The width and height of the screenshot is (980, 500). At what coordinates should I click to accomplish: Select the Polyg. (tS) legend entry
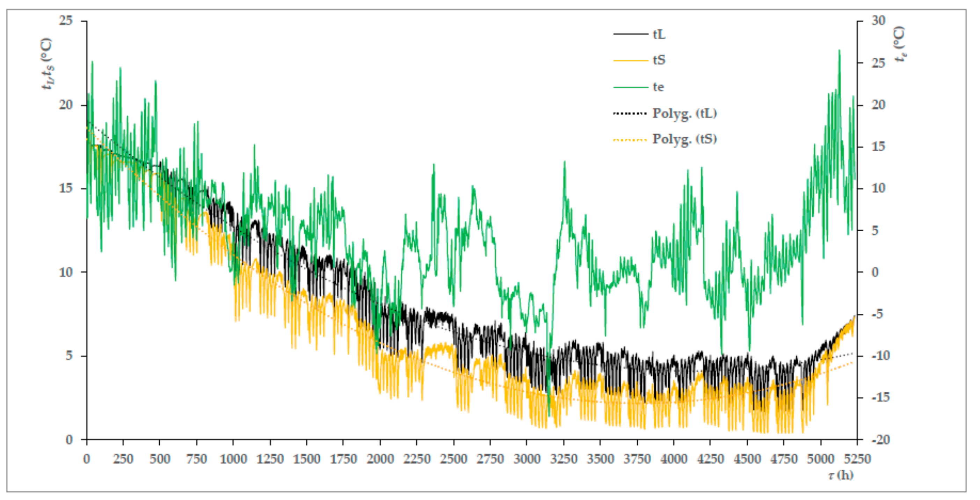click(x=684, y=139)
